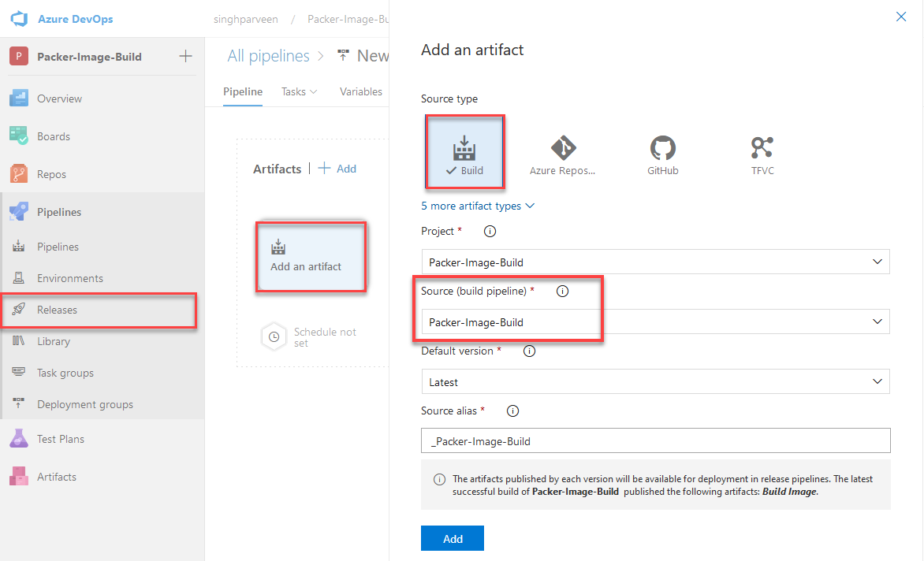The height and width of the screenshot is (561, 924).
Task: Click the Source alias text field
Action: (x=655, y=441)
